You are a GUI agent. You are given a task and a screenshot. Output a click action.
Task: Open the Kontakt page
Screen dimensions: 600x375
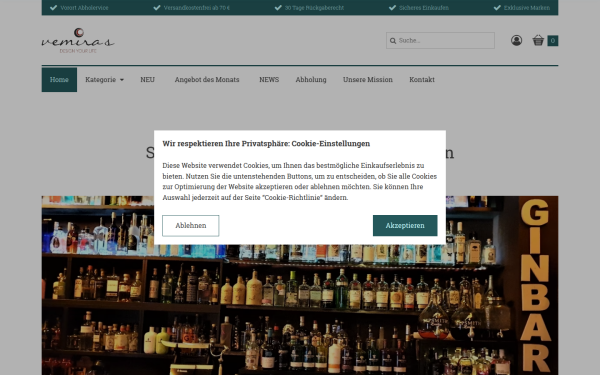422,80
